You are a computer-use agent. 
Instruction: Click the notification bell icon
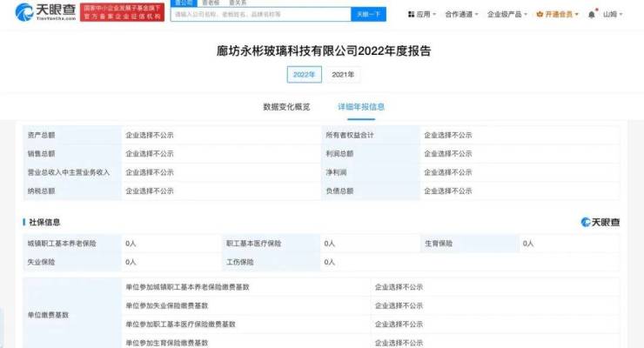592,15
